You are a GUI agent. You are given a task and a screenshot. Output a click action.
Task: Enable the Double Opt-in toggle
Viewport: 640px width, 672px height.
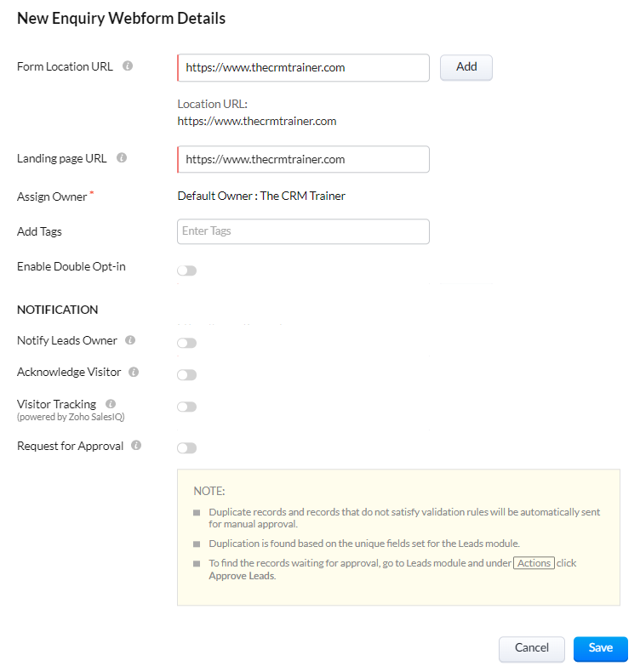click(186, 271)
